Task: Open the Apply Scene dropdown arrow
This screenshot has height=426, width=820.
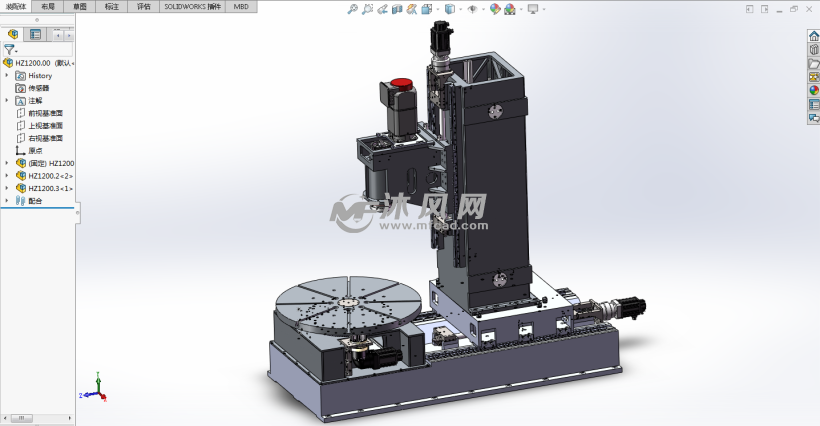Action: click(521, 9)
